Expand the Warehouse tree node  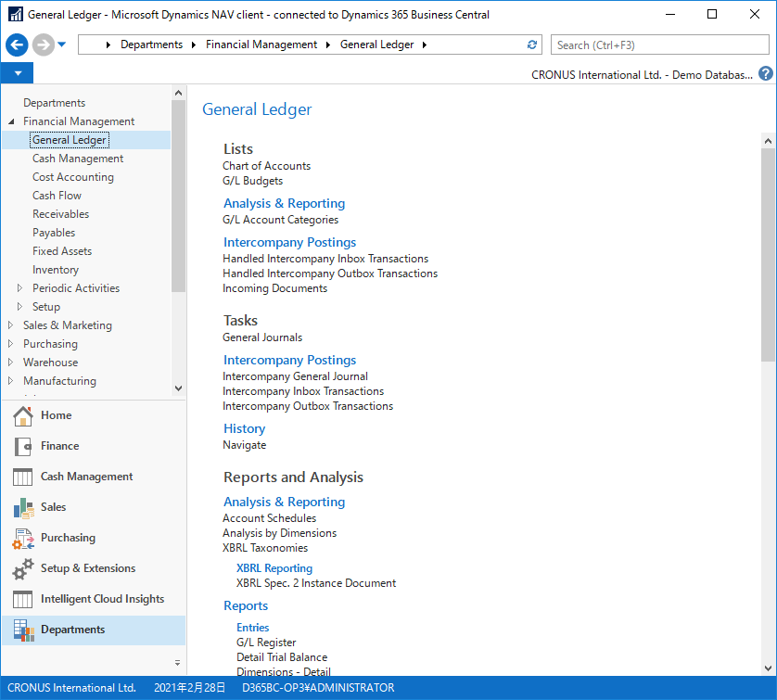pyautogui.click(x=10, y=363)
